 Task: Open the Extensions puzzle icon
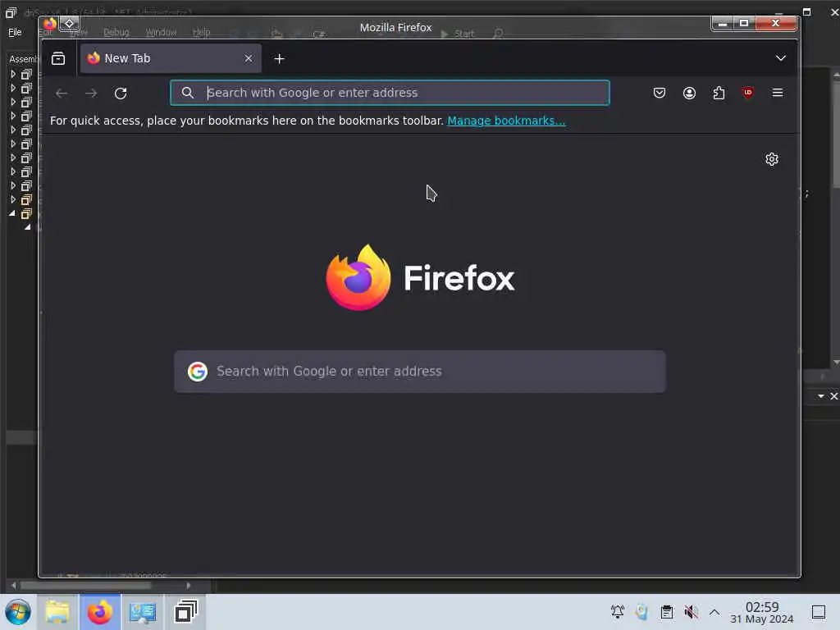click(x=719, y=94)
